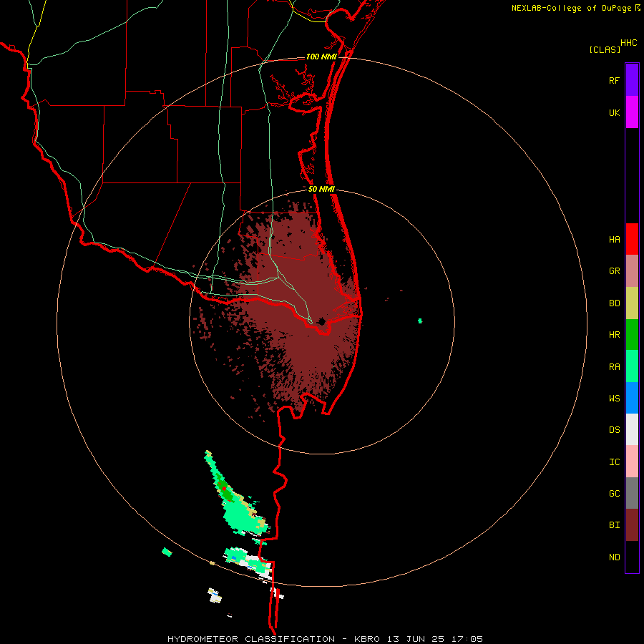Image resolution: width=644 pixels, height=644 pixels.
Task: Click the UK magenta legend swatch
Action: tap(632, 112)
